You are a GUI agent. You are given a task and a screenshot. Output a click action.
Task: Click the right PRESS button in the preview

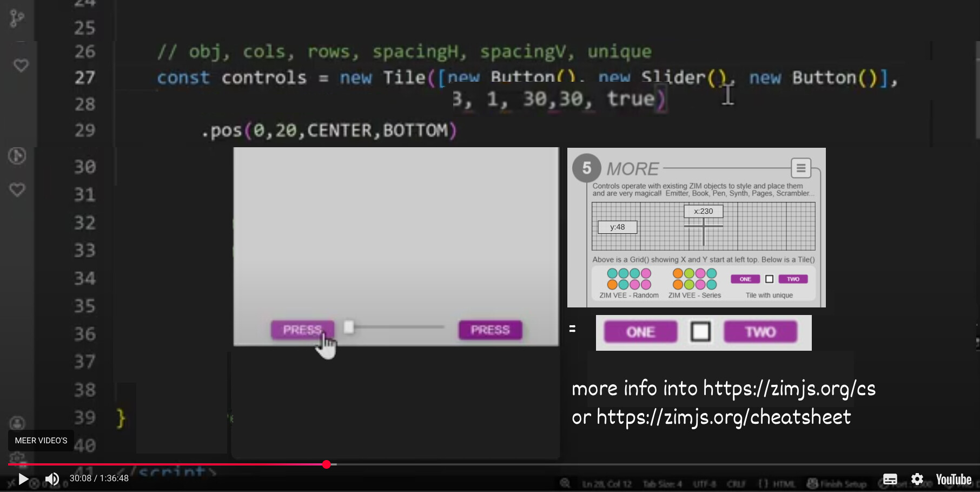coord(490,330)
